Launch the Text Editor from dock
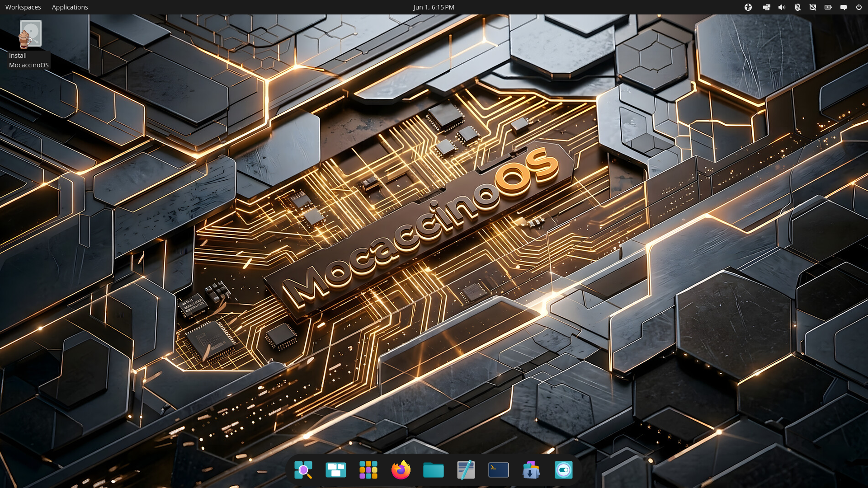This screenshot has height=488, width=868. [466, 470]
